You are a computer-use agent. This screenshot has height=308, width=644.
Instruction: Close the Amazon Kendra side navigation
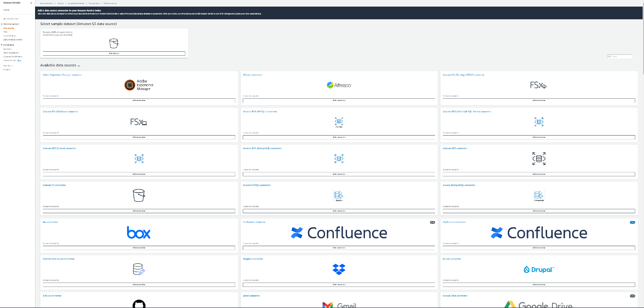[31, 3]
